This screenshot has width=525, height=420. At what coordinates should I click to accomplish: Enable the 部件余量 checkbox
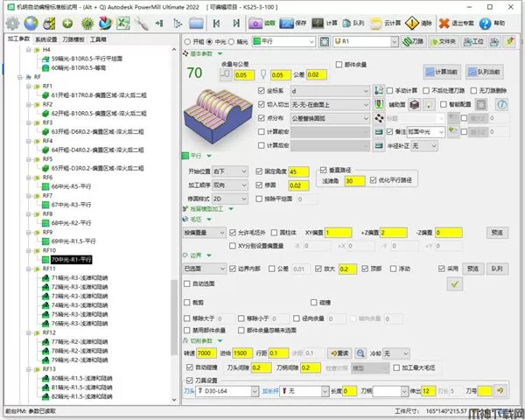339,65
